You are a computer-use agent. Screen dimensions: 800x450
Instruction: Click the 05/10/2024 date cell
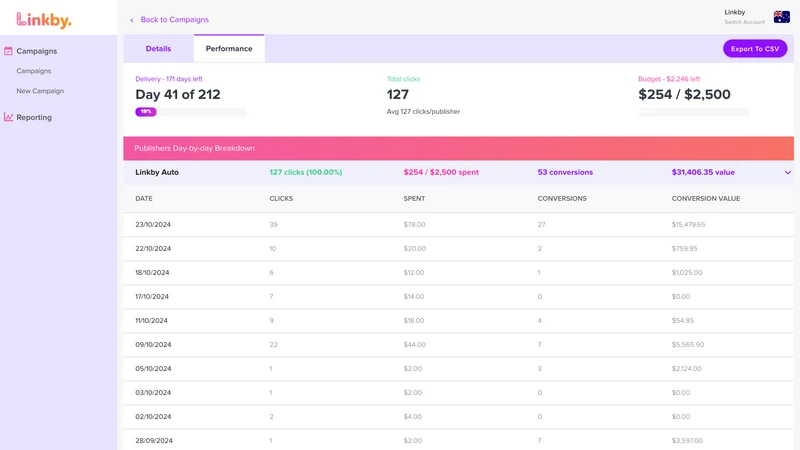(153, 368)
